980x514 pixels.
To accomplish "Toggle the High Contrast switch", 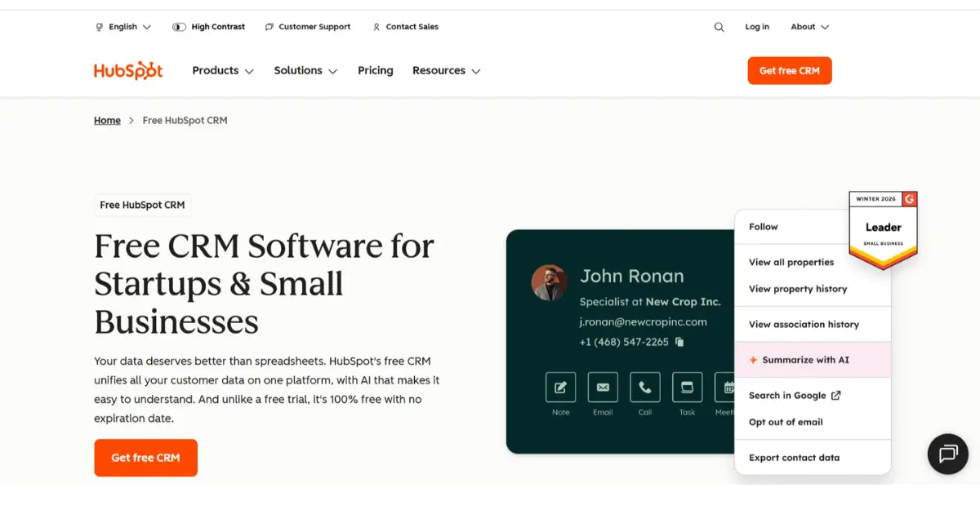I will pos(179,27).
